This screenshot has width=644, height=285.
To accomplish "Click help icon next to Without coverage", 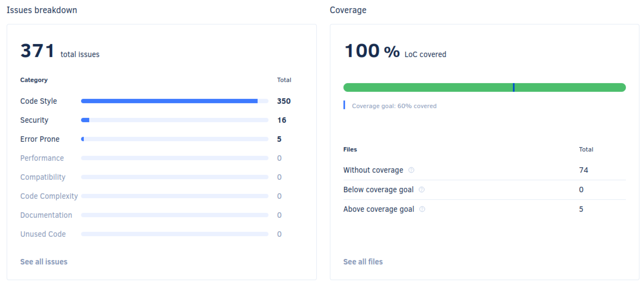I will [411, 170].
